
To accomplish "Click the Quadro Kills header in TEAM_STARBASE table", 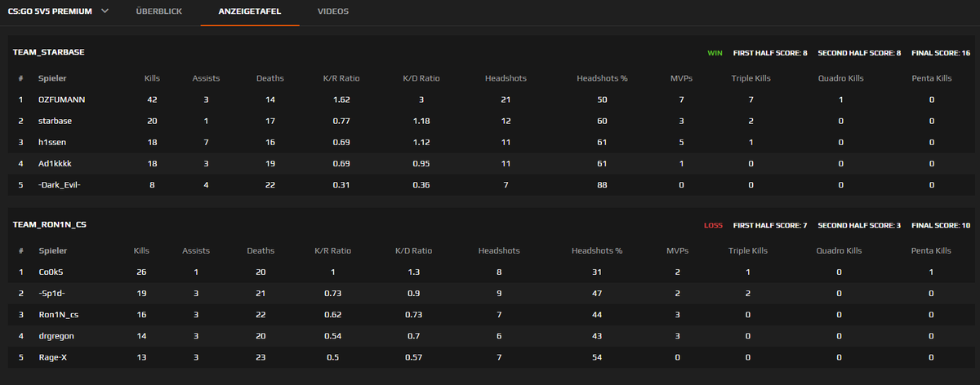I will click(x=840, y=78).
